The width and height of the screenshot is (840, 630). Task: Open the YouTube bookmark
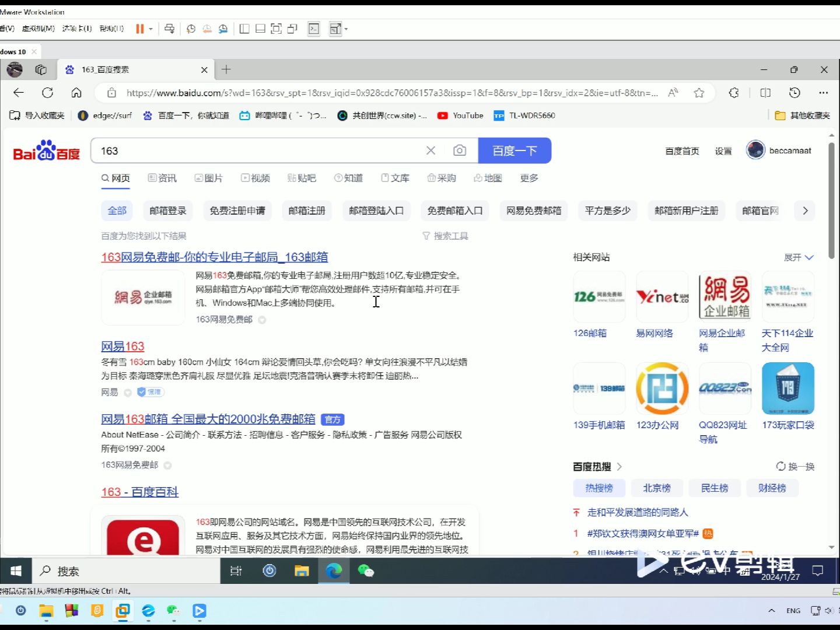coord(460,116)
